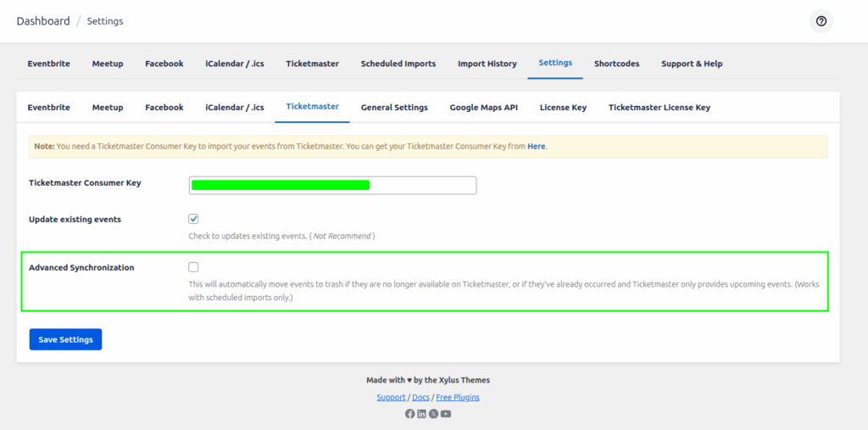Open the Support & Help tab
The image size is (868, 430).
692,64
